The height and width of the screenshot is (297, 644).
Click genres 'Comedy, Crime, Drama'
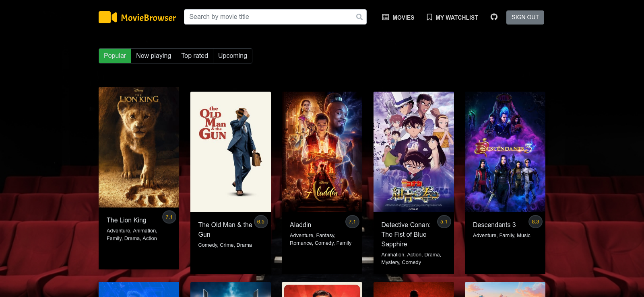(x=225, y=245)
